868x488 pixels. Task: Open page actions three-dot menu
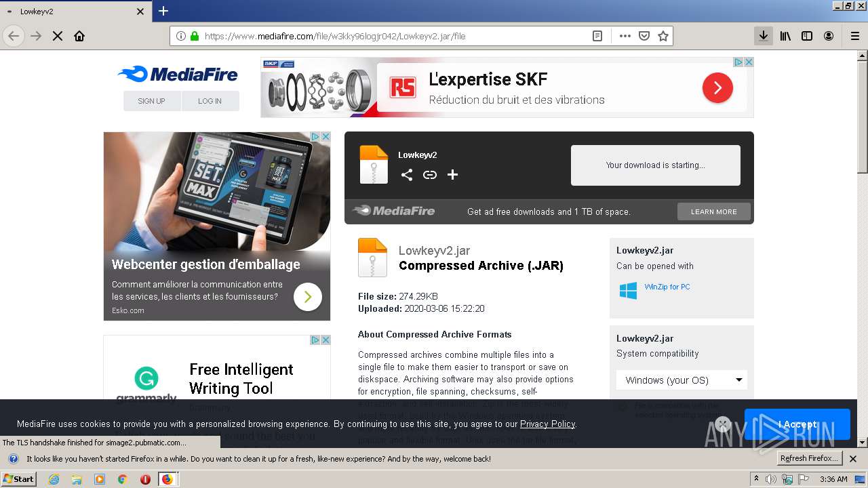coord(625,36)
